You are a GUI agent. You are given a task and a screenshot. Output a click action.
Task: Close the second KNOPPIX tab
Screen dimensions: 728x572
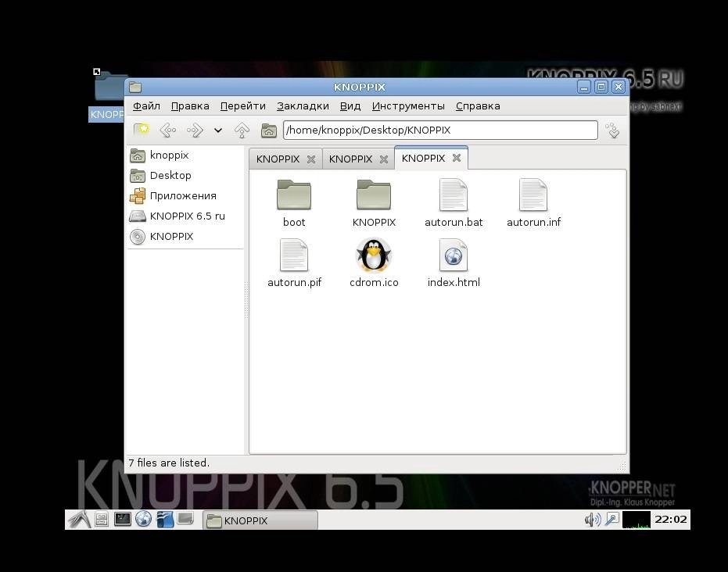(383, 159)
